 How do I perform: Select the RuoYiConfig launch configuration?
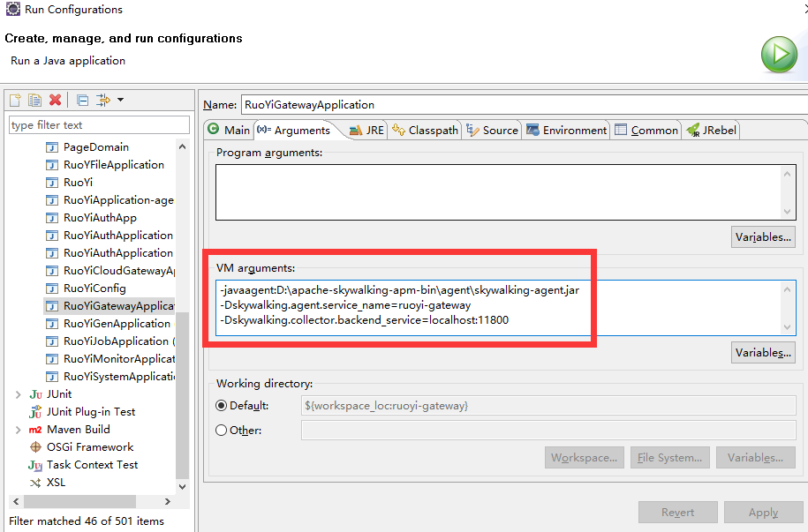pos(94,288)
